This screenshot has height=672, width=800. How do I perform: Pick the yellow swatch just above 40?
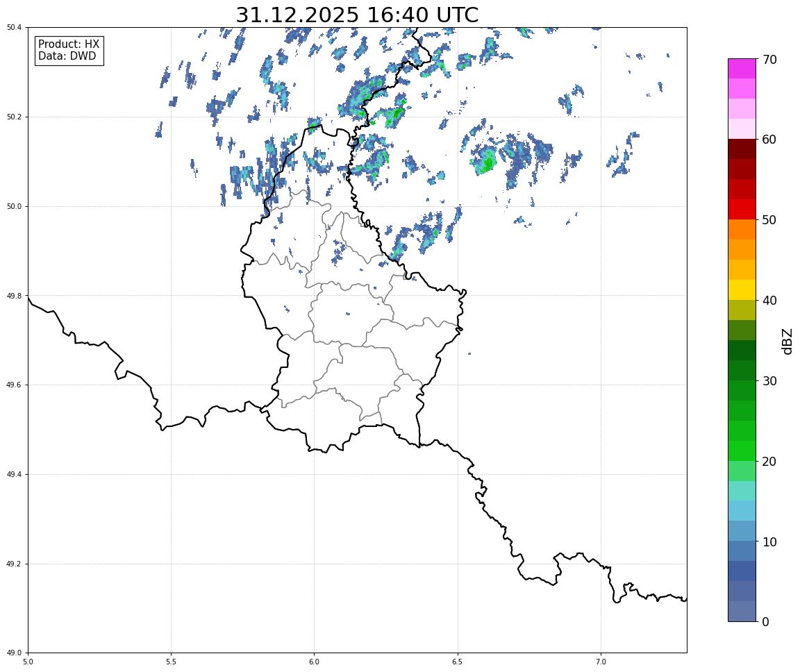coord(742,290)
